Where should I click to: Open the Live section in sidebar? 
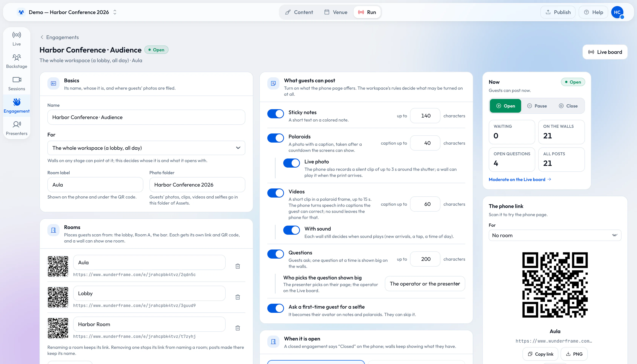click(16, 39)
